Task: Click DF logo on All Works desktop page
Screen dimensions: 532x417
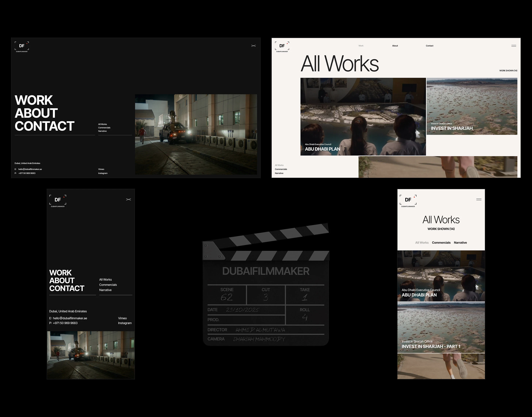Action: (282, 46)
